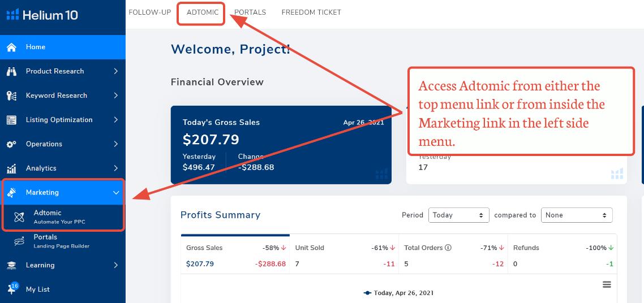The height and width of the screenshot is (303, 644).
Task: Open the FREEDOM TICKET top menu item
Action: click(311, 12)
